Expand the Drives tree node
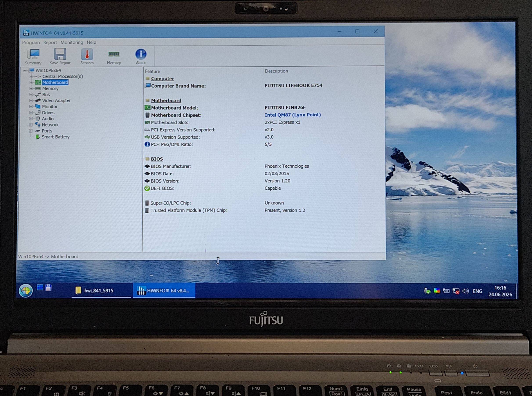Image resolution: width=532 pixels, height=396 pixels. pyautogui.click(x=31, y=113)
